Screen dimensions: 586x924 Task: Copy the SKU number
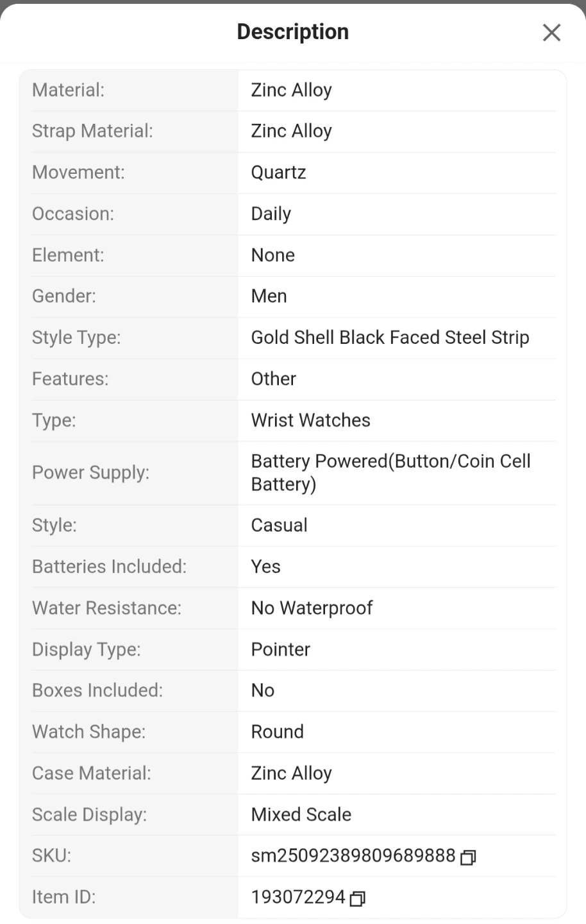(468, 857)
